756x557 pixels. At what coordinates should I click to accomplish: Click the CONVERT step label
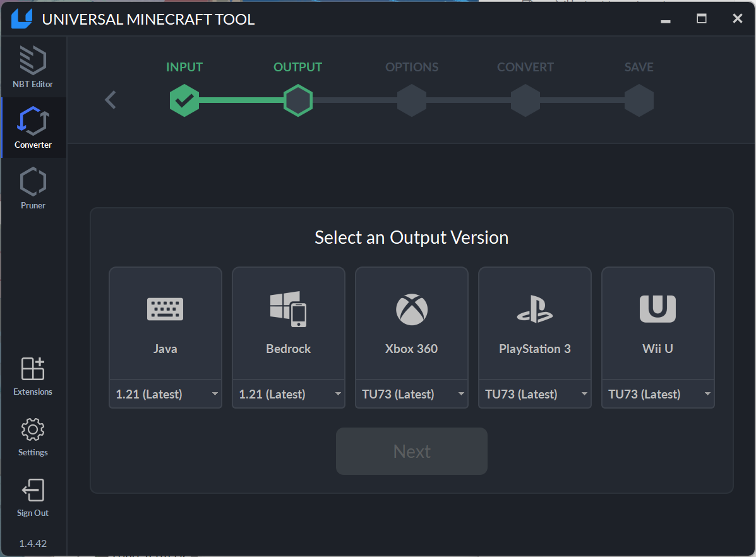point(525,67)
